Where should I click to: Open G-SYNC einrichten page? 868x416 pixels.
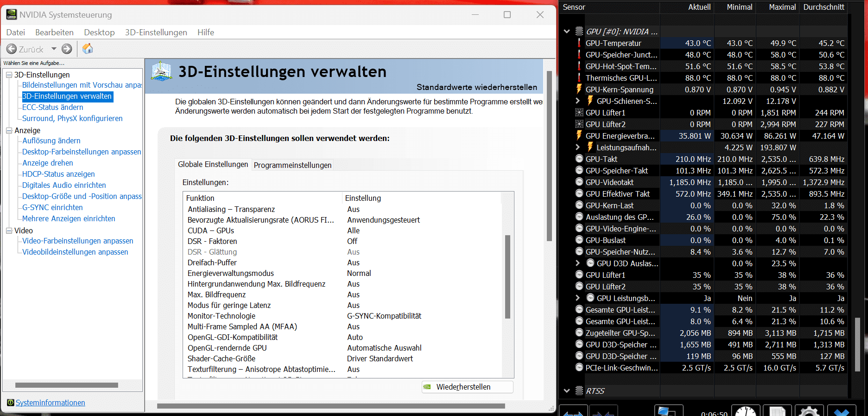click(x=52, y=207)
